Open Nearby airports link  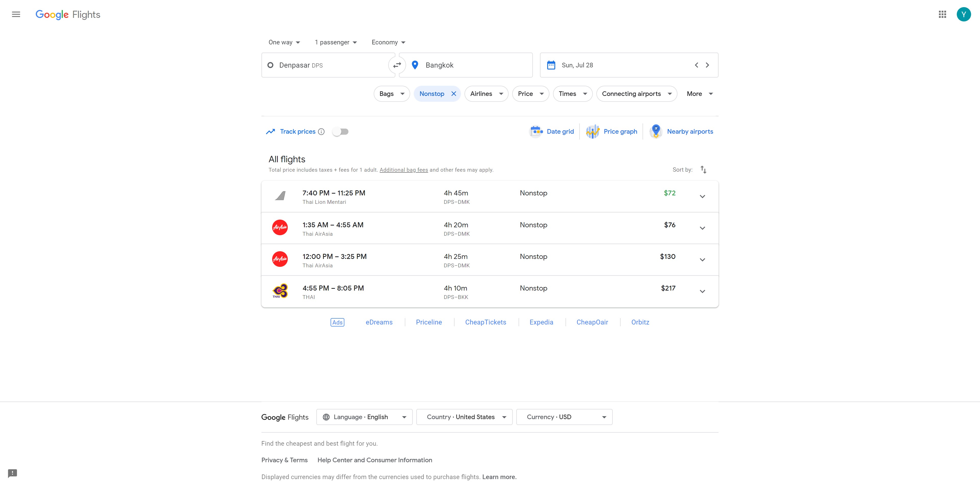click(x=690, y=132)
